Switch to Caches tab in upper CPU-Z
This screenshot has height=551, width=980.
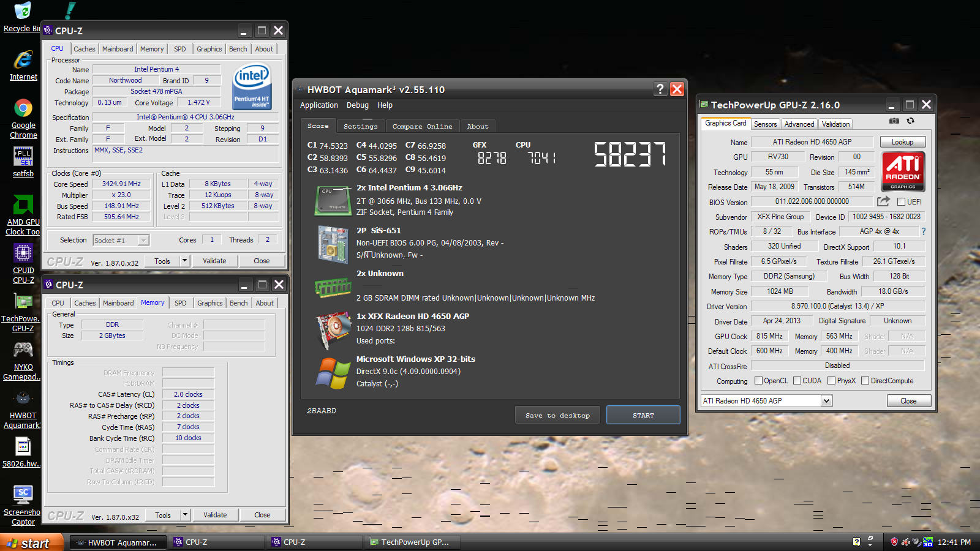tap(85, 49)
